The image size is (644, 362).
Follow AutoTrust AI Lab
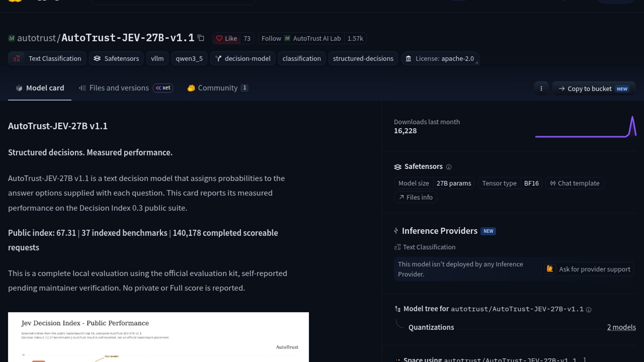tap(301, 39)
